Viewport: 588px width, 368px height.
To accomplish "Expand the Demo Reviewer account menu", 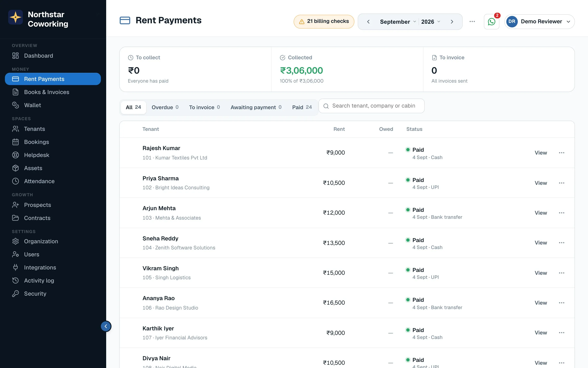I will (x=539, y=22).
